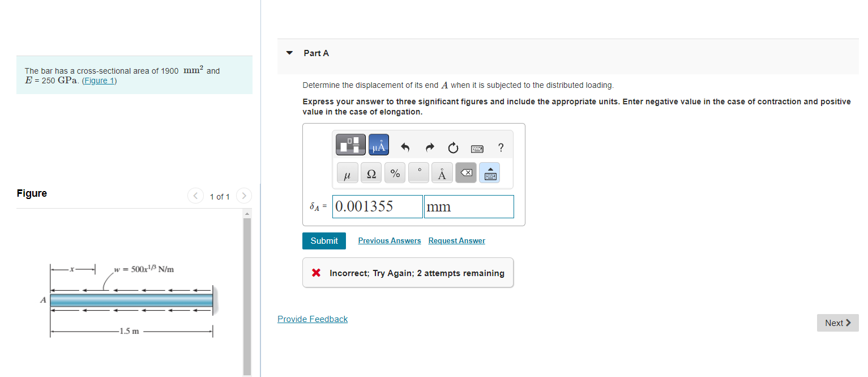Select the blue μÅ symbols palette button

[379, 145]
